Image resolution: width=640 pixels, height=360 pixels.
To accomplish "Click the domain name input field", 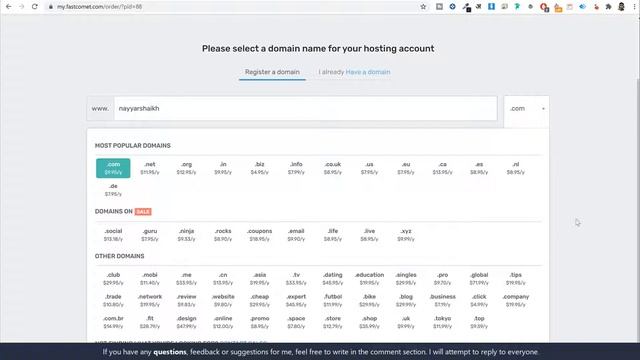I will pos(305,109).
